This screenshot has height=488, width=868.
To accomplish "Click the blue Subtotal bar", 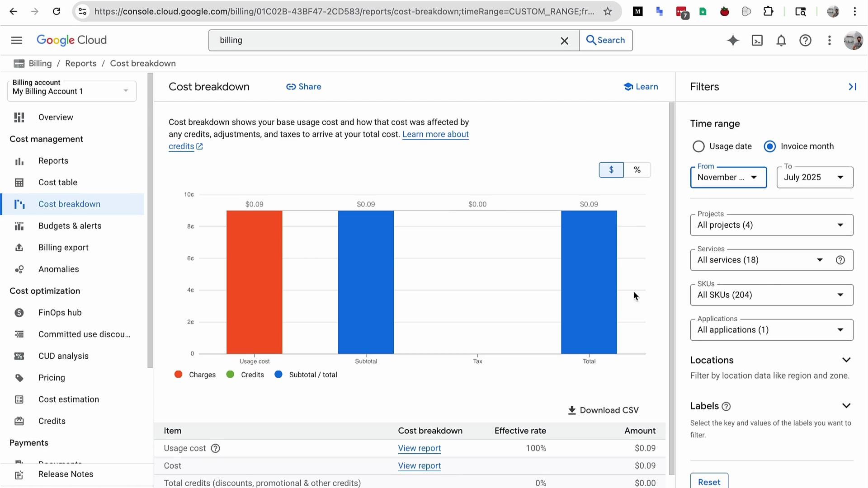I will [x=366, y=282].
